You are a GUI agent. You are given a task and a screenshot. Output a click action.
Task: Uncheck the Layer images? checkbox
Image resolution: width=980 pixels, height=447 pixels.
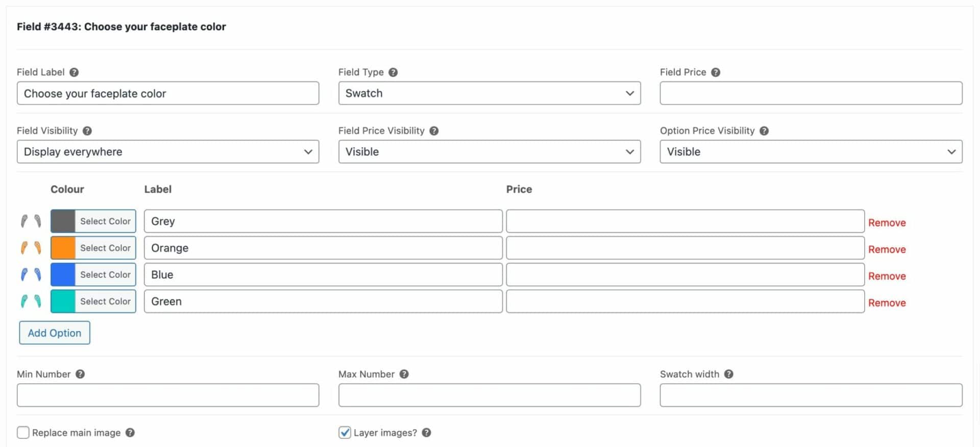[x=345, y=433]
